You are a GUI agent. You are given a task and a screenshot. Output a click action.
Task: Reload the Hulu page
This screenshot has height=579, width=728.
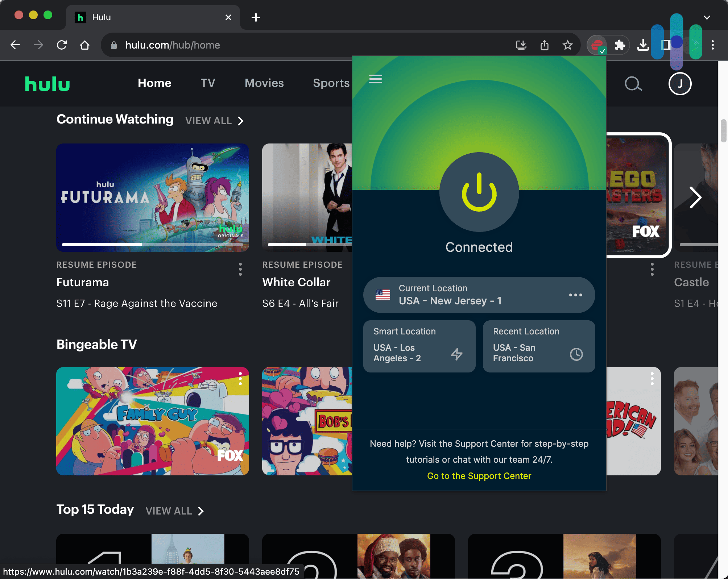[62, 45]
